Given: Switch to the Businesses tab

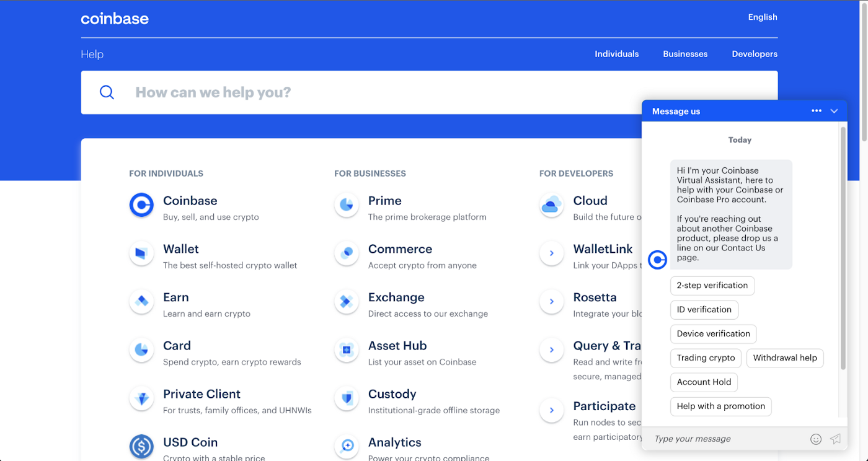Looking at the screenshot, I should point(685,54).
